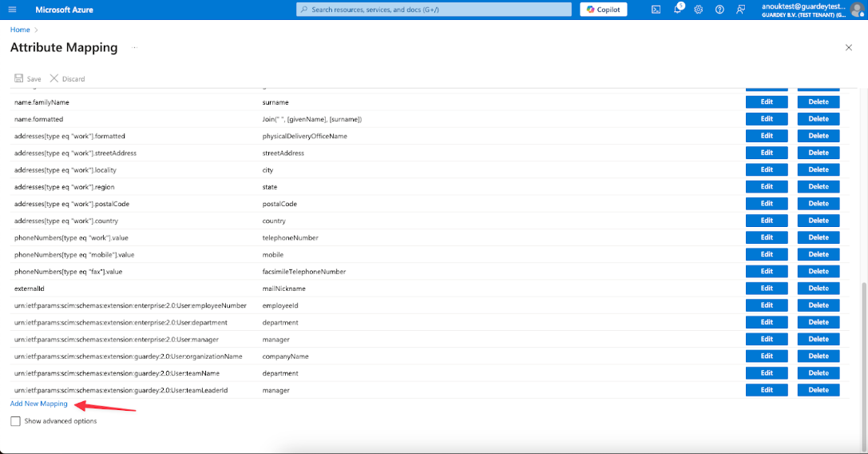Edit the externalId mapping
Image resolution: width=868 pixels, height=454 pixels.
(x=767, y=289)
